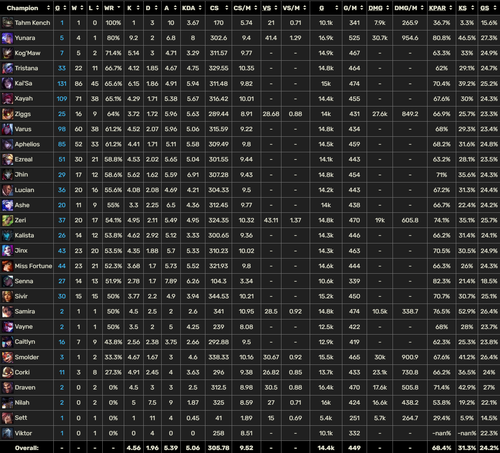Select the Draven champion name

coord(25,388)
